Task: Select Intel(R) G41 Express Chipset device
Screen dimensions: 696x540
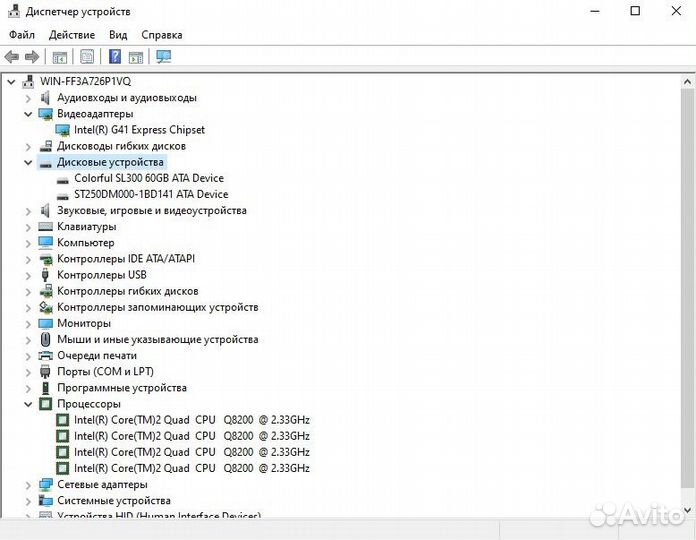Action: click(139, 130)
